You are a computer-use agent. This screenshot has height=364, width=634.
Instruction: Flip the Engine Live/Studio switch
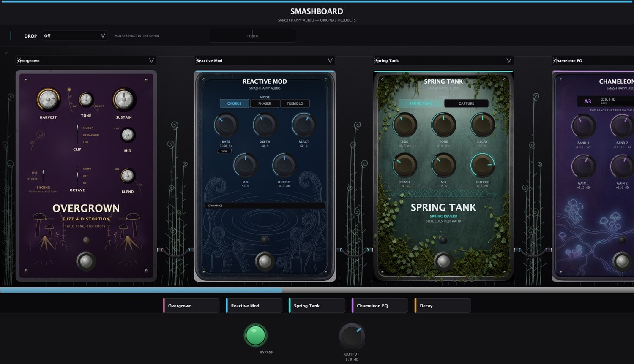43,175
